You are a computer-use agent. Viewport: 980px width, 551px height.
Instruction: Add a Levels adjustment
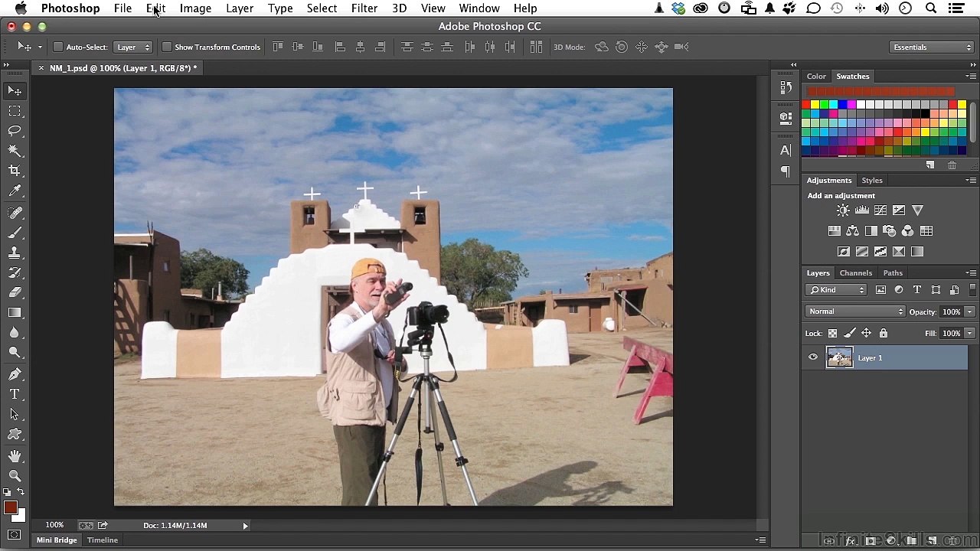tap(862, 210)
